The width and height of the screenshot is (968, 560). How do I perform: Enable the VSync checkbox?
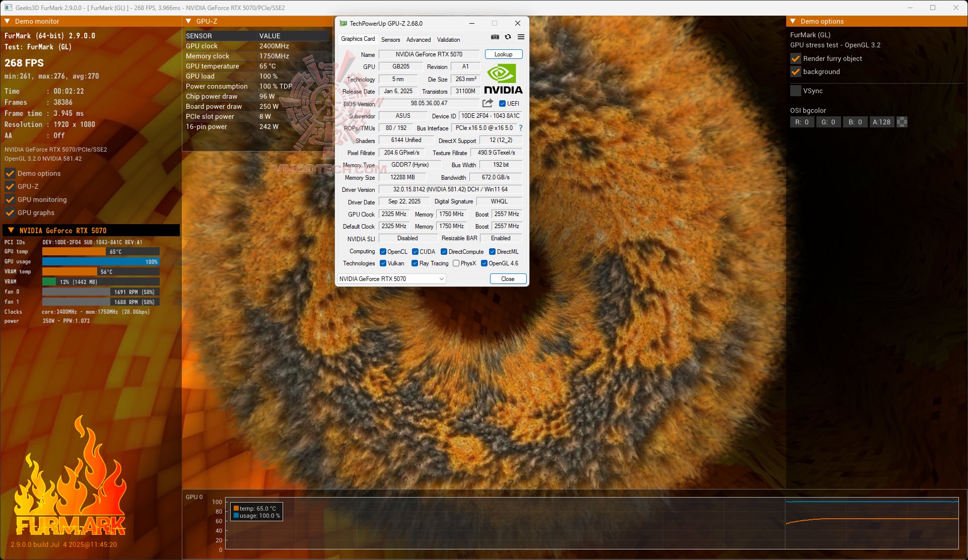point(796,90)
